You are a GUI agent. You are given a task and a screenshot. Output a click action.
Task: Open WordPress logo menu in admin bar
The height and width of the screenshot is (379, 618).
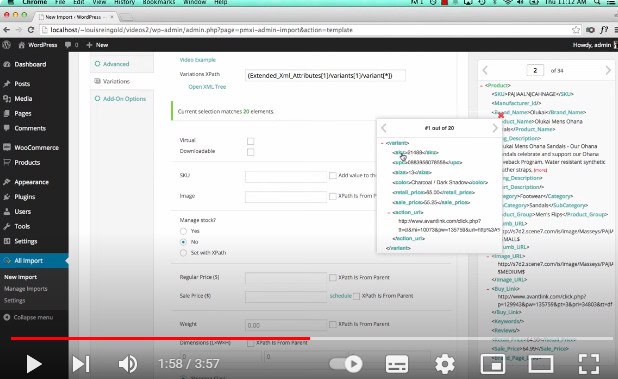point(6,45)
